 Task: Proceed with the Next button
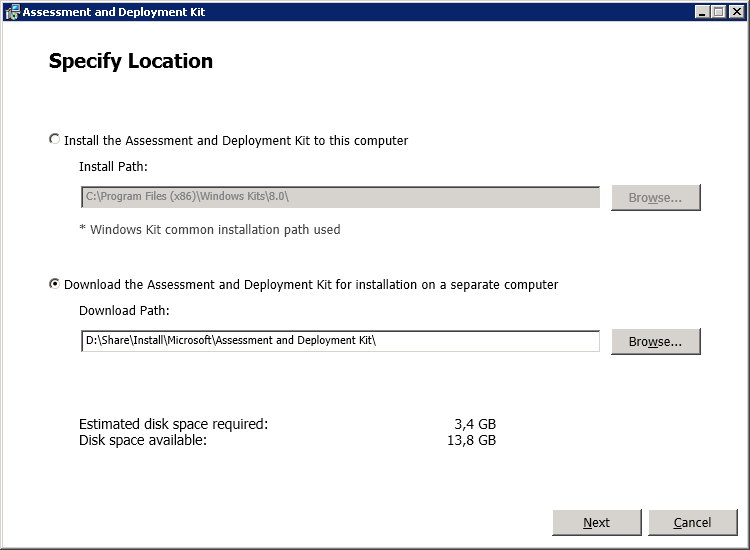(596, 522)
